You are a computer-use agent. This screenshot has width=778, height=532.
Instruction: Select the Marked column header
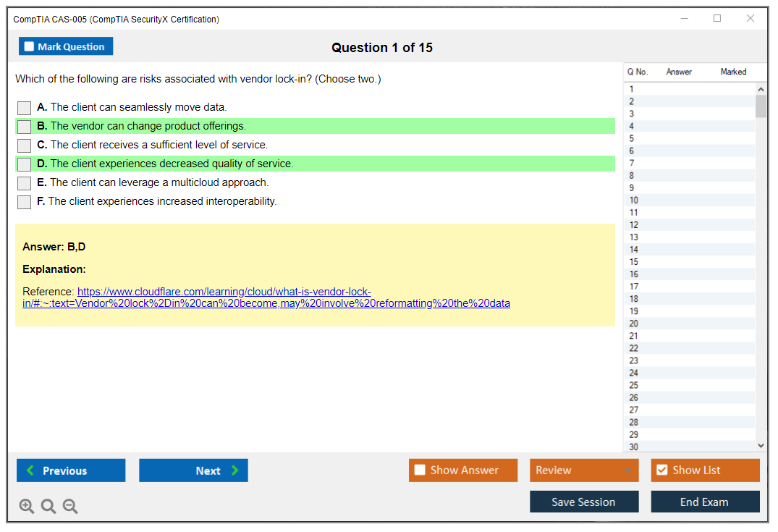pos(732,72)
